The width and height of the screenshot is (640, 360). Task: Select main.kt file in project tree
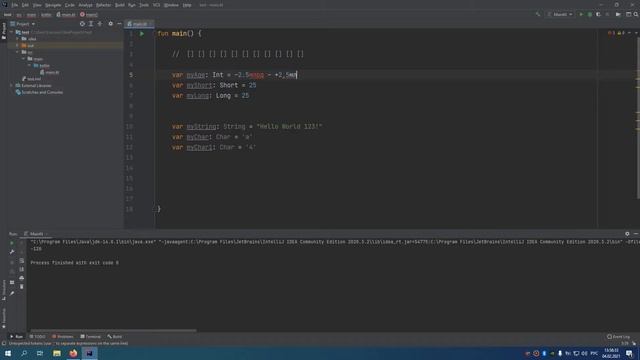(49, 72)
